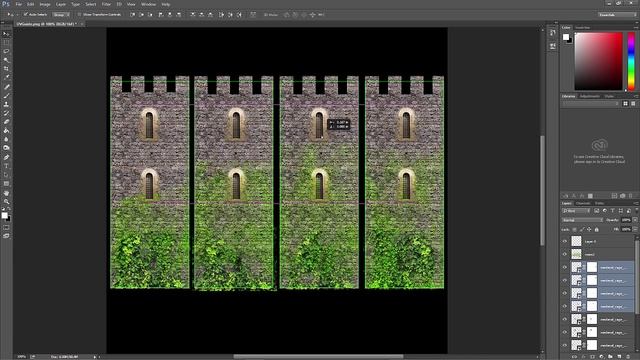The width and height of the screenshot is (640, 360).
Task: Select the Hand tool
Action: pyautogui.click(x=6, y=193)
